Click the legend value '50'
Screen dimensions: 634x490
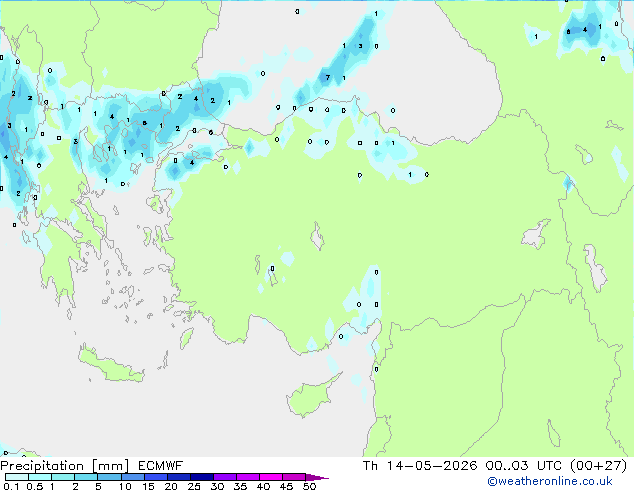click(309, 486)
